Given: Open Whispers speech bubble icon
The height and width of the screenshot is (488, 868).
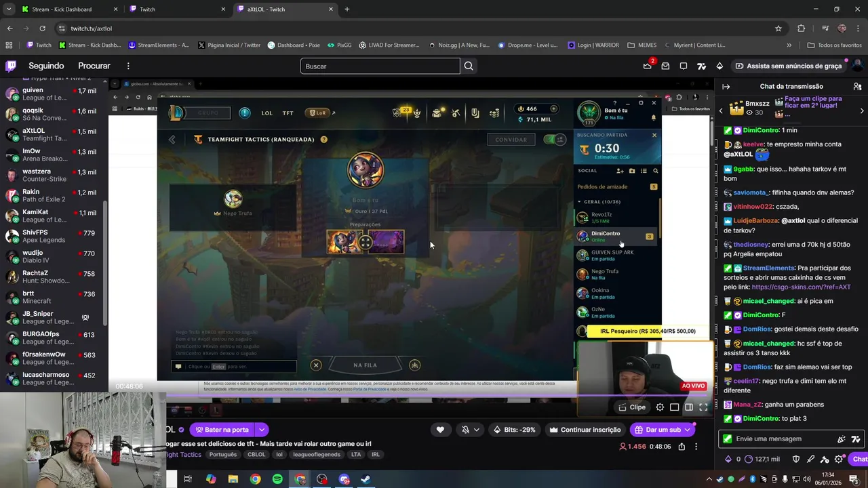Looking at the screenshot, I should point(684,66).
